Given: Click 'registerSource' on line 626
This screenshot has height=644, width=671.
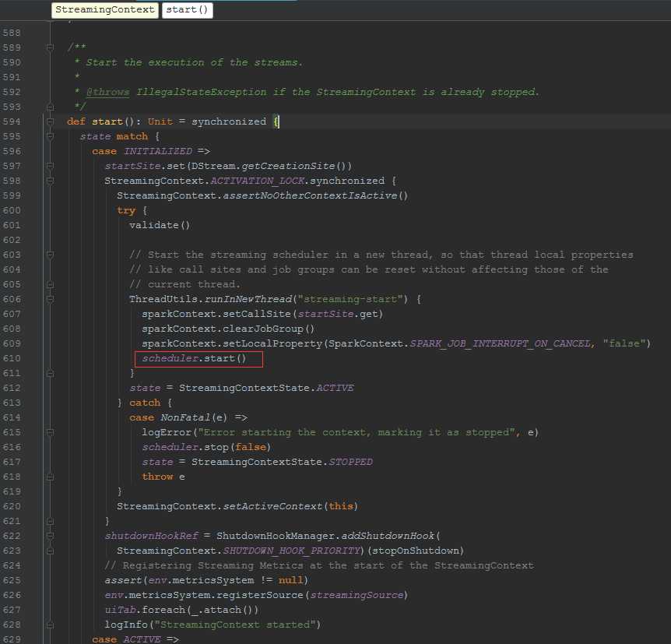Looking at the screenshot, I should 260,595.
